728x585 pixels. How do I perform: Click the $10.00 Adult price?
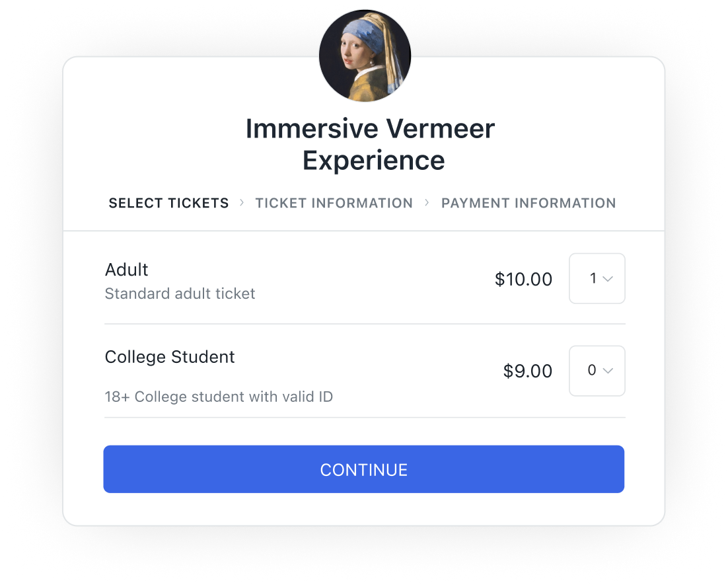tap(523, 279)
